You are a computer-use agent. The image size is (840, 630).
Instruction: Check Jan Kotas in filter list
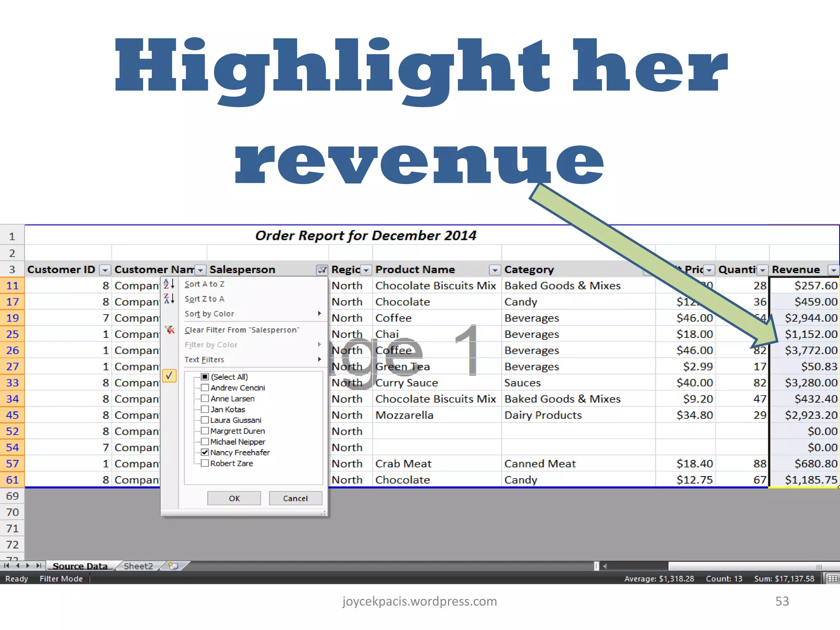pyautogui.click(x=205, y=409)
